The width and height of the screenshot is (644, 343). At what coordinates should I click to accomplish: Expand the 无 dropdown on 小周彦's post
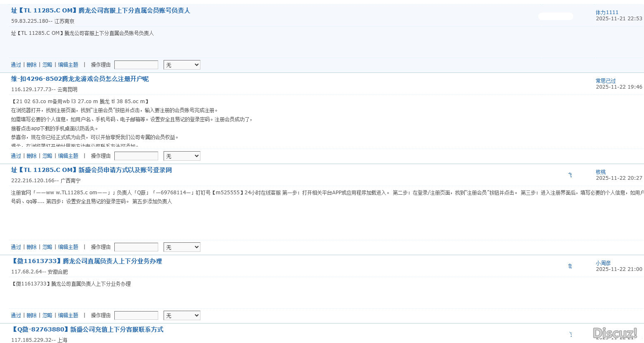tap(182, 315)
